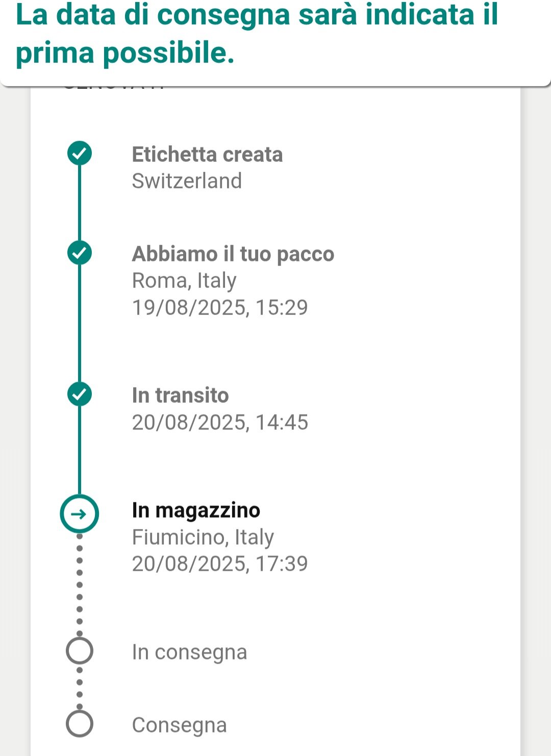Select the Etichetta creata step title
Screen dimensions: 551x756
(x=207, y=154)
